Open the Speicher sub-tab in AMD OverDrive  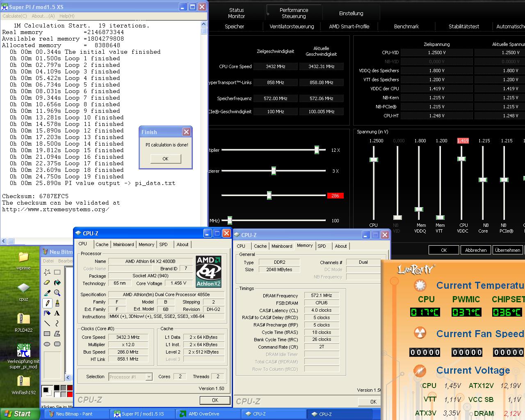(x=234, y=26)
